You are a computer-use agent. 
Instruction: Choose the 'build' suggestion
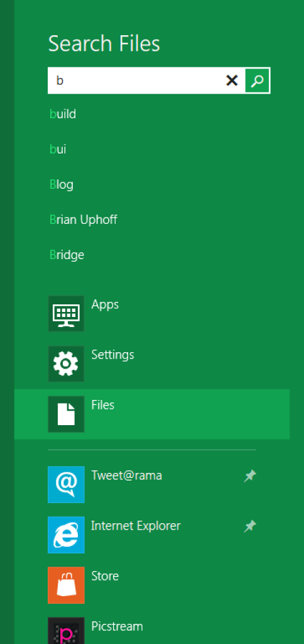(63, 114)
